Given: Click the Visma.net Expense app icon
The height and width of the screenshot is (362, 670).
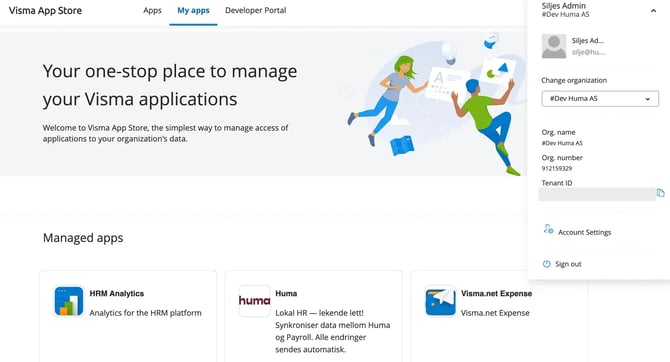Looking at the screenshot, I should pos(440,301).
